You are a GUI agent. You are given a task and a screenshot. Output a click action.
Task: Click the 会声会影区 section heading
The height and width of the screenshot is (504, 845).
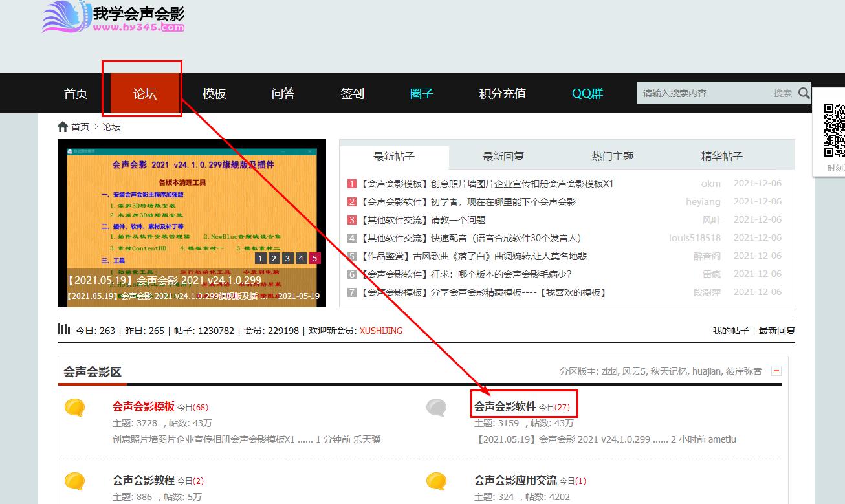(92, 372)
